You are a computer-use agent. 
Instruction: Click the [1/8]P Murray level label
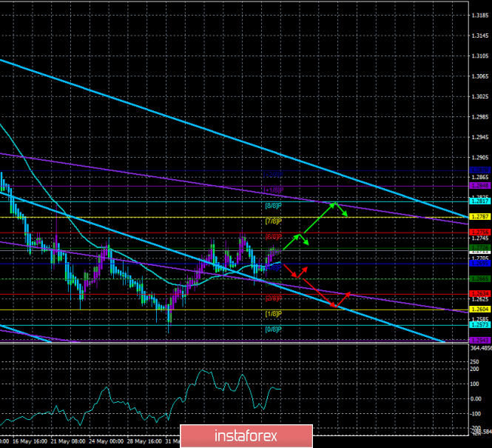273,314
